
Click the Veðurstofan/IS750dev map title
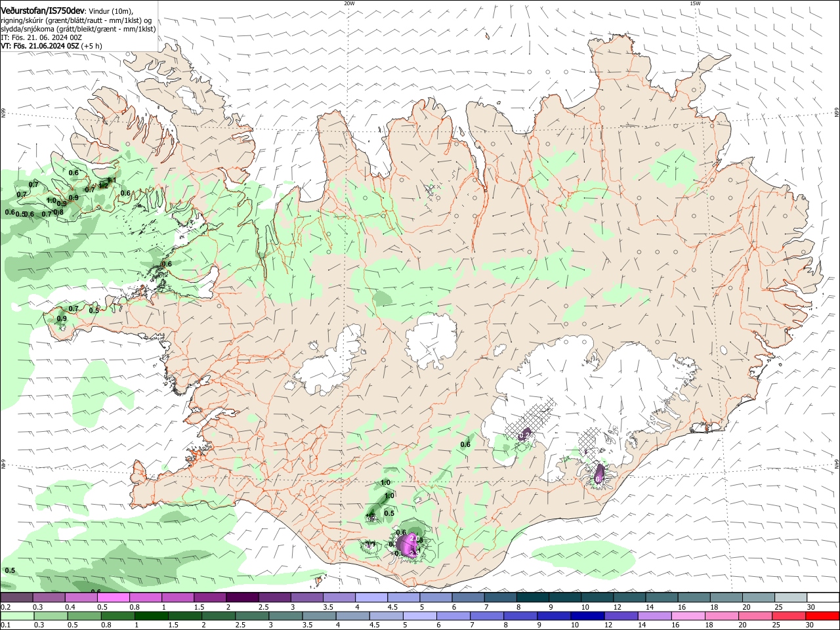(43, 10)
